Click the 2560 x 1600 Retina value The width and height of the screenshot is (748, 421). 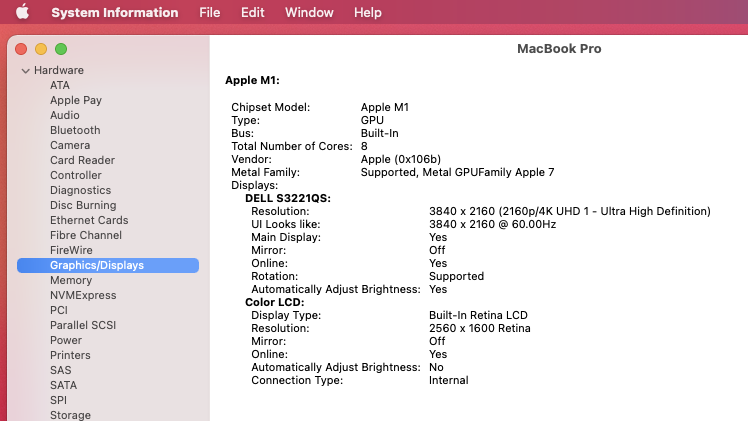(x=479, y=328)
